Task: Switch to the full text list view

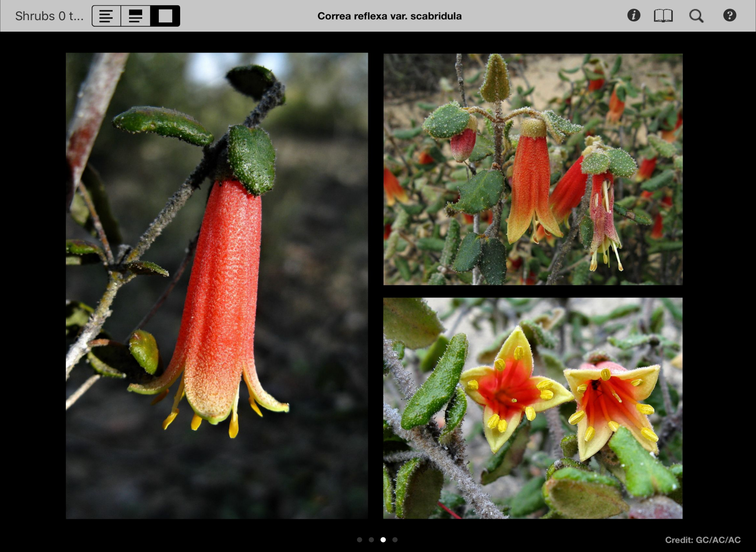Action: 106,16
